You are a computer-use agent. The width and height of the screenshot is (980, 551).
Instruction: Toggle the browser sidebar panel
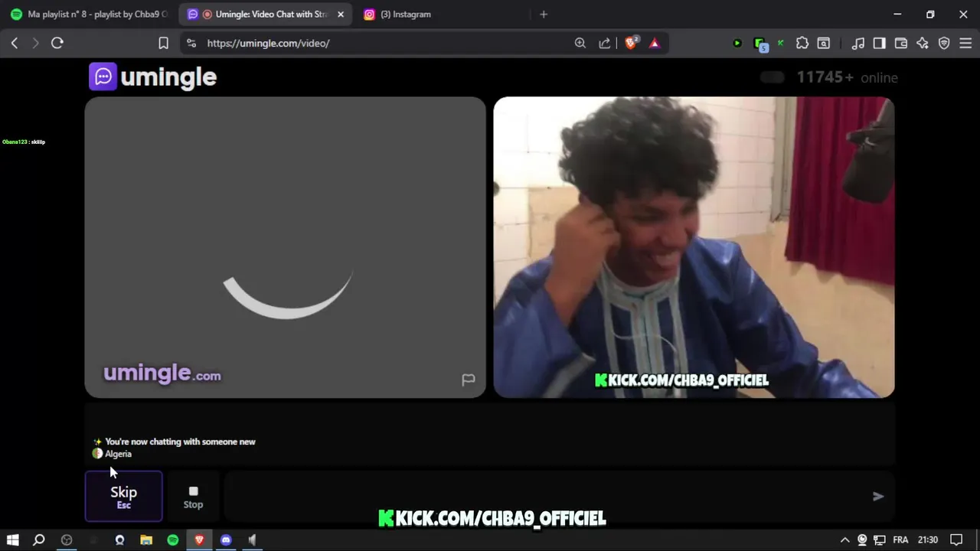click(x=880, y=44)
